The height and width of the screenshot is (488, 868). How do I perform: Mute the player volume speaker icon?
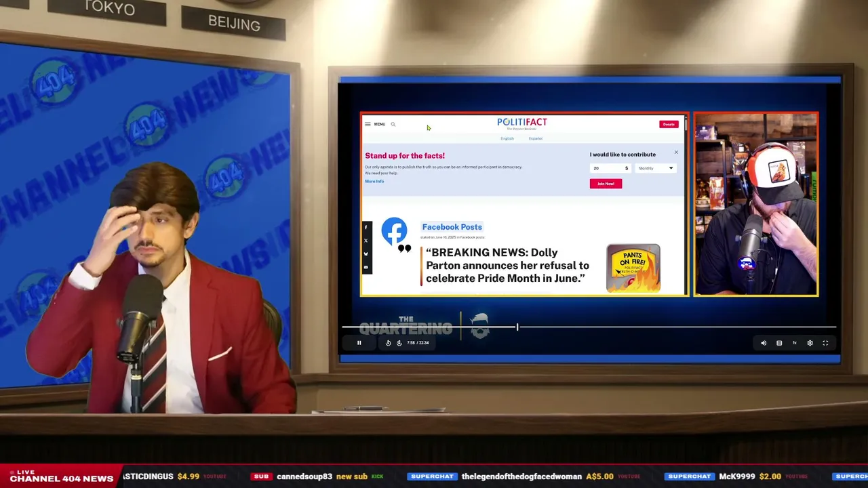tap(764, 343)
